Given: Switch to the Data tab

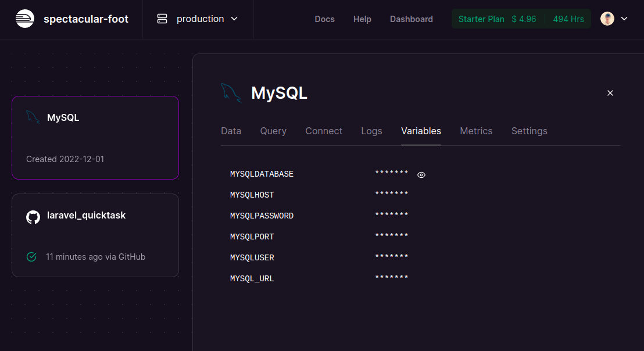Looking at the screenshot, I should click(x=231, y=131).
